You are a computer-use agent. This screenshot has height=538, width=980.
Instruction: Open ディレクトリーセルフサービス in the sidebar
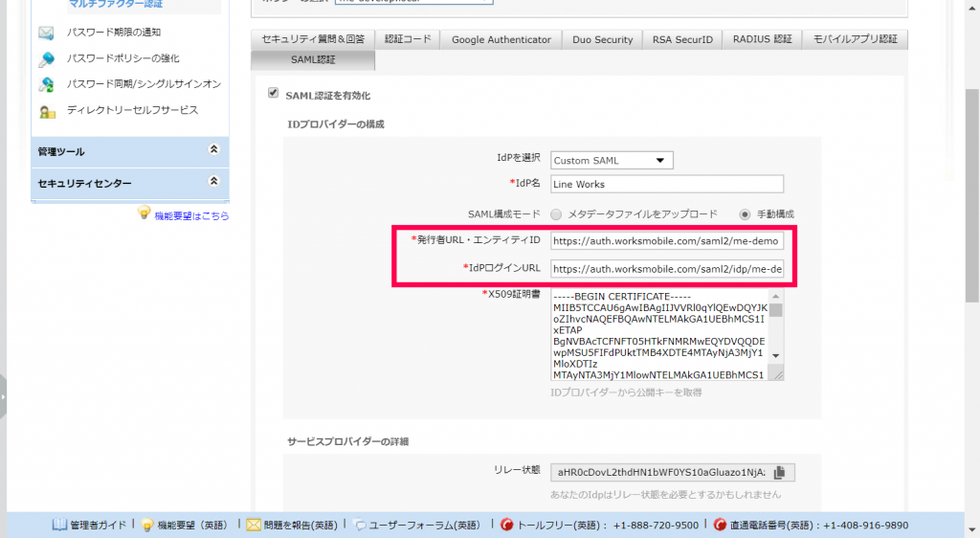coord(132,111)
